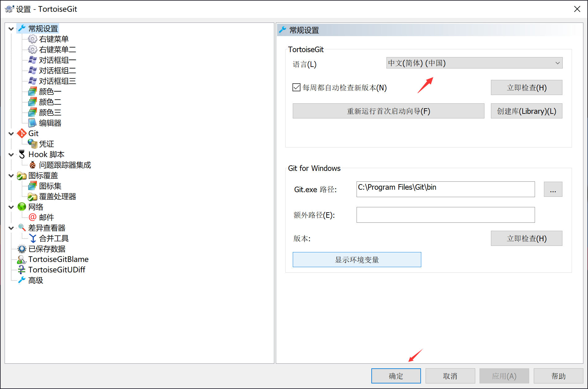The height and width of the screenshot is (389, 588).
Task: Click the window icon beside 对话框组二
Action: [x=32, y=71]
